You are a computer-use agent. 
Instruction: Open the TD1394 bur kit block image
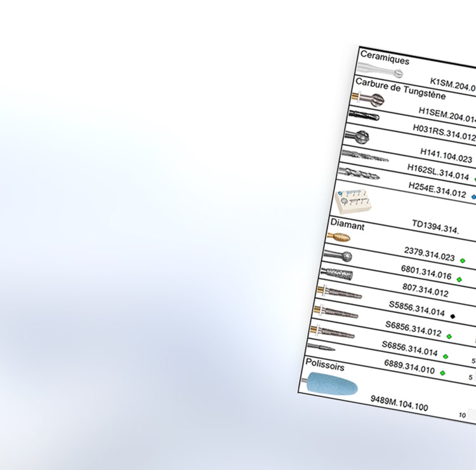tap(352, 201)
